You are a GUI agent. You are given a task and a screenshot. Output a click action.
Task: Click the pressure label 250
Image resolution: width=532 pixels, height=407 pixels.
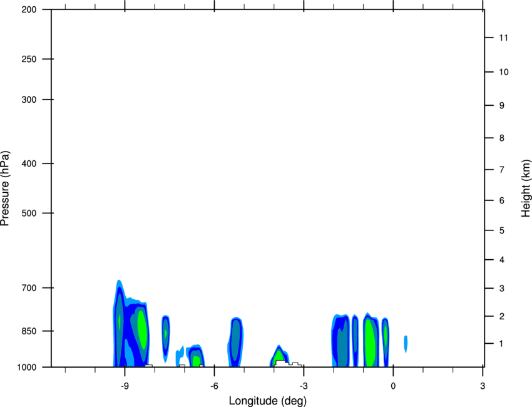(x=29, y=59)
